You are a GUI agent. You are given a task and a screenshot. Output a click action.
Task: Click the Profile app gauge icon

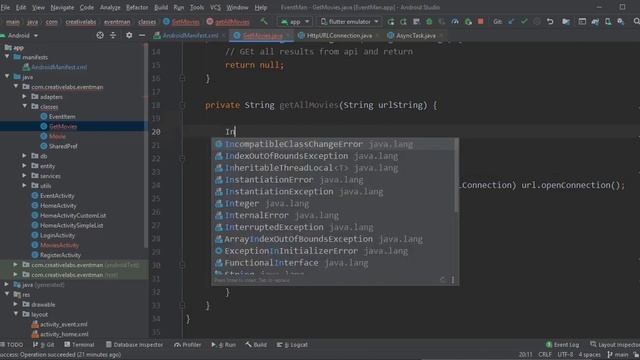(x=455, y=22)
